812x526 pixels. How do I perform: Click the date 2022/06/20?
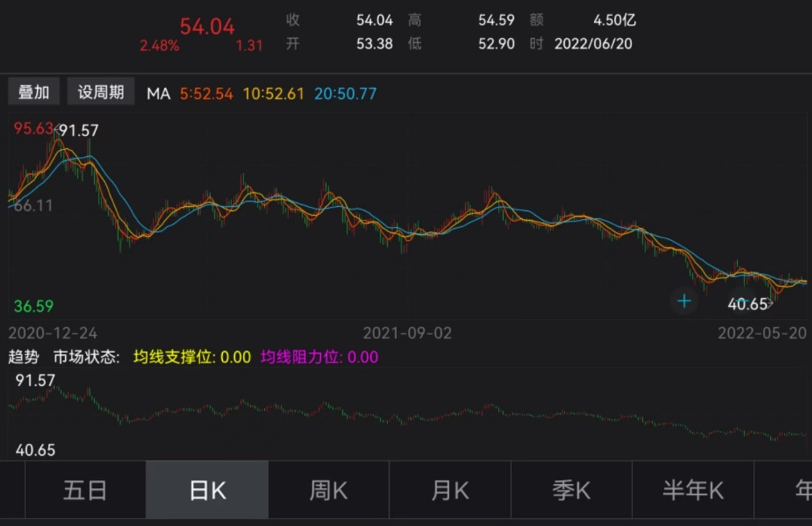(x=593, y=43)
